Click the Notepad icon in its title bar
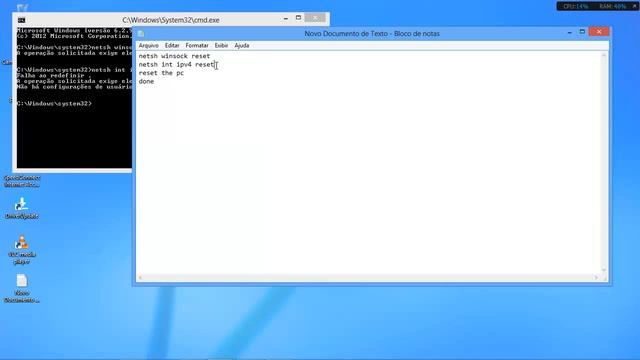 point(141,33)
